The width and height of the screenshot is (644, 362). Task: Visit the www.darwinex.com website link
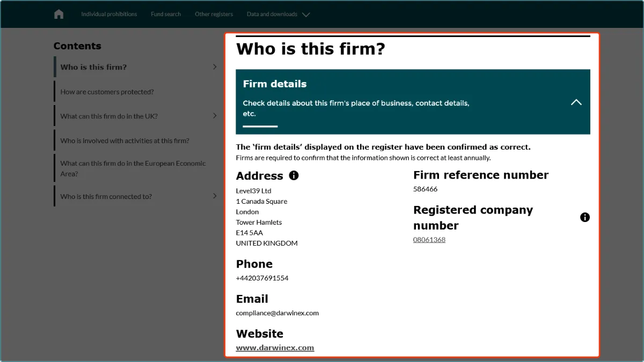pyautogui.click(x=275, y=348)
